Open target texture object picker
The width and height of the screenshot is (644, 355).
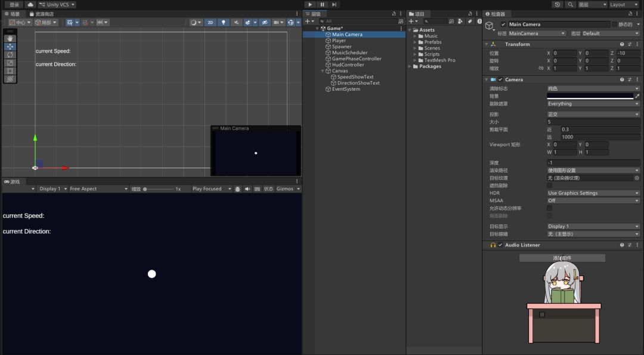(637, 178)
